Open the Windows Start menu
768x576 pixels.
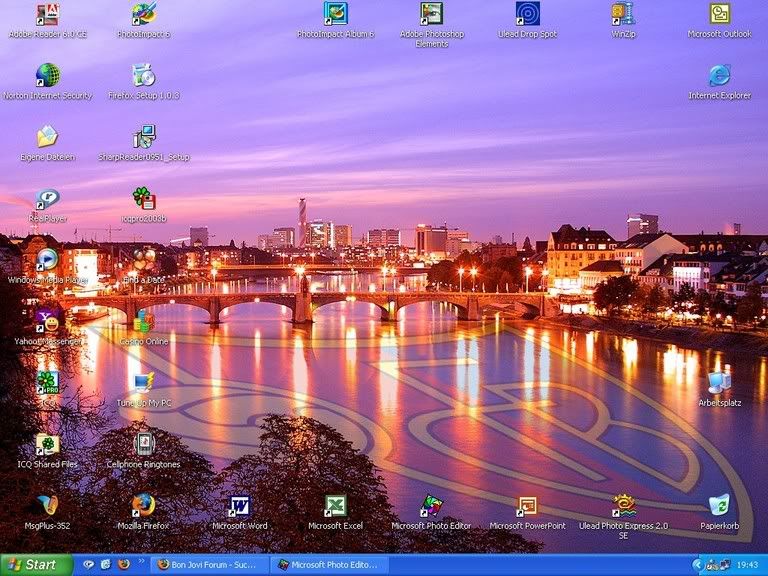point(37,565)
